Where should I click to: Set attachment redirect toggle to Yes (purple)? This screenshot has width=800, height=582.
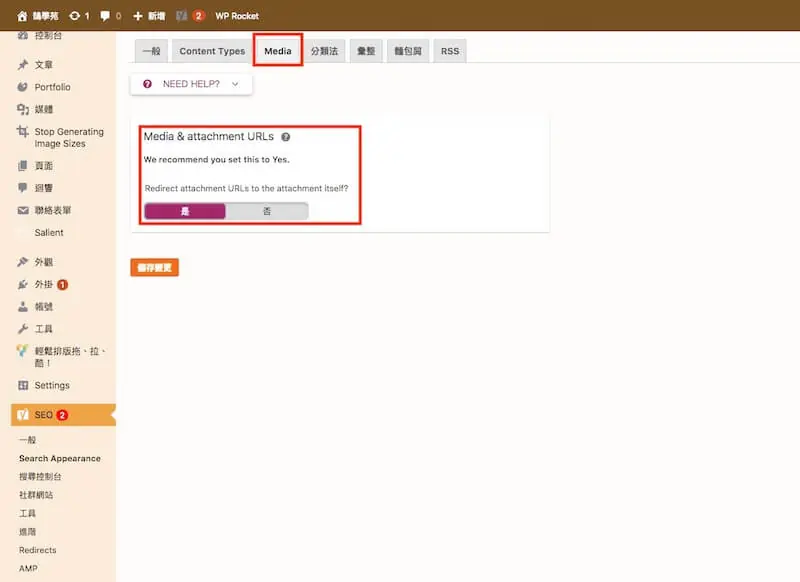pos(185,211)
